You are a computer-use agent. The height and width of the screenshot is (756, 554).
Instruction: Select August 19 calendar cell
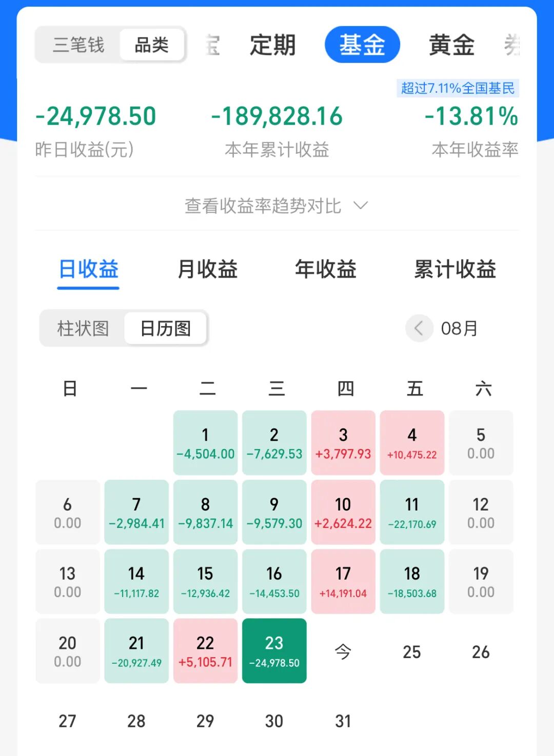tap(481, 581)
